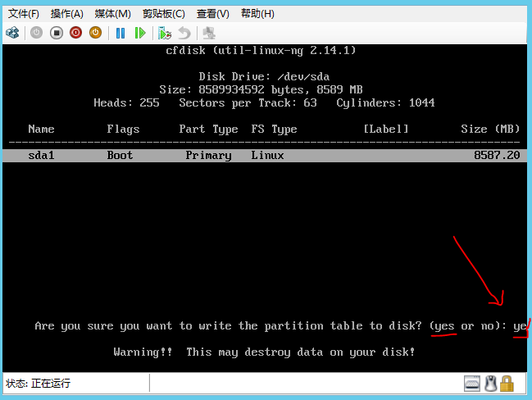Click the enhanced session toolbar icon

pos(209,34)
